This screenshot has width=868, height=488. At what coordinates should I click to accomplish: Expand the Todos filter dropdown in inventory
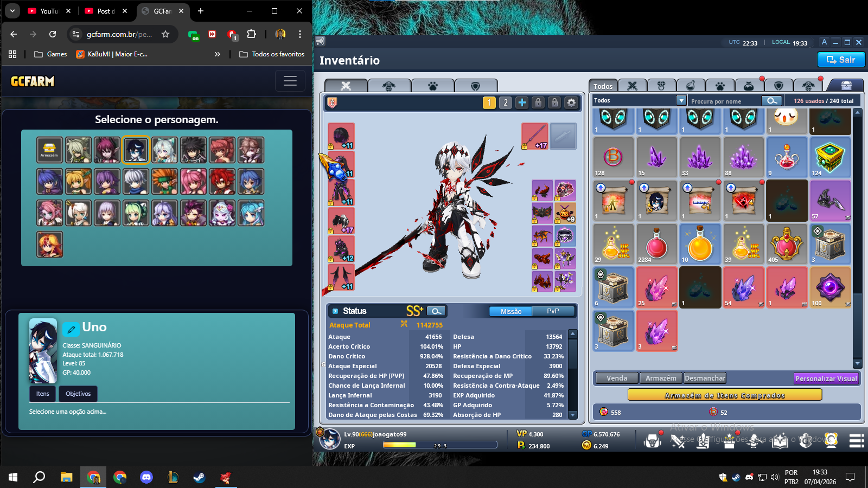pyautogui.click(x=681, y=100)
